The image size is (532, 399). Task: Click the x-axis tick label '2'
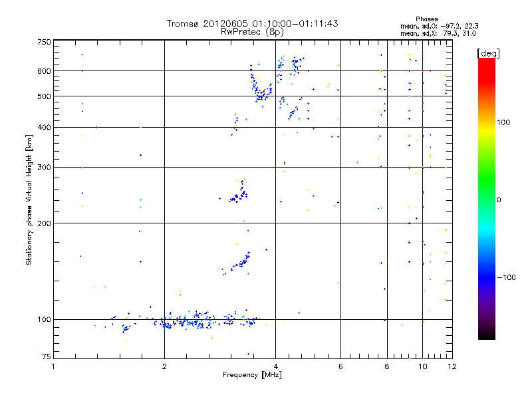pyautogui.click(x=164, y=366)
